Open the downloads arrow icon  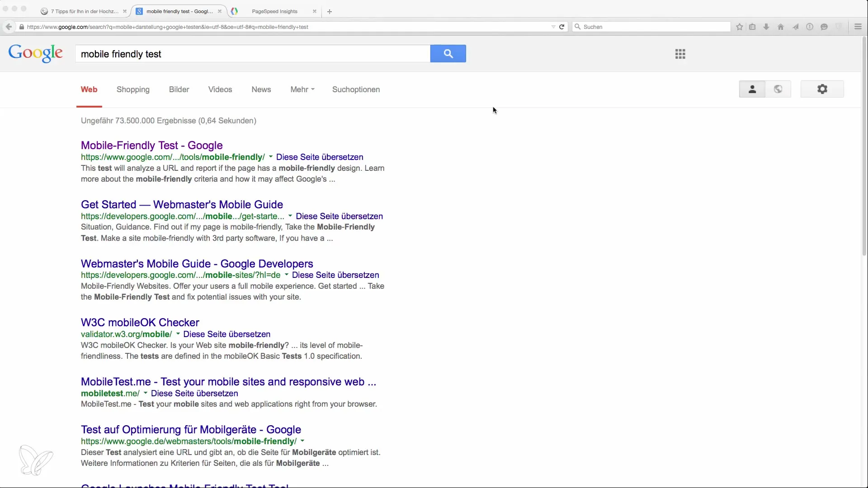point(766,27)
